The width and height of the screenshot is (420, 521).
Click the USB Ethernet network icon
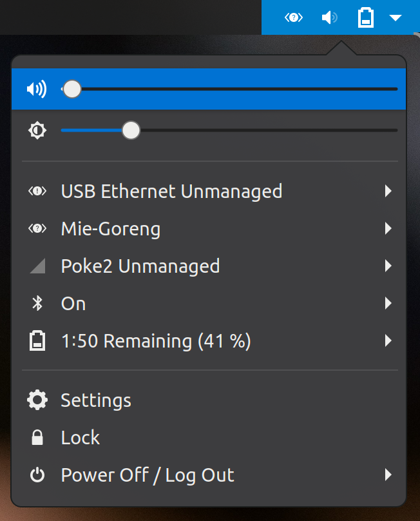coord(37,191)
